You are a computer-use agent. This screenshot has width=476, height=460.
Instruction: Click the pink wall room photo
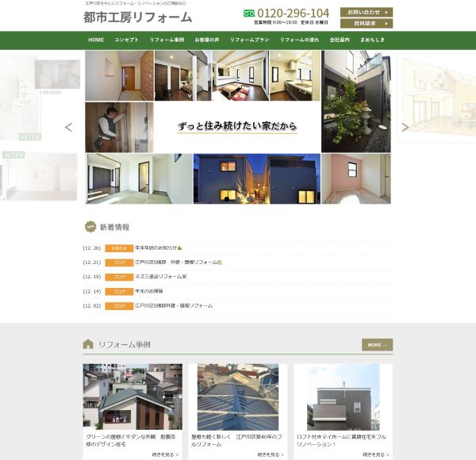pyautogui.click(x=356, y=178)
